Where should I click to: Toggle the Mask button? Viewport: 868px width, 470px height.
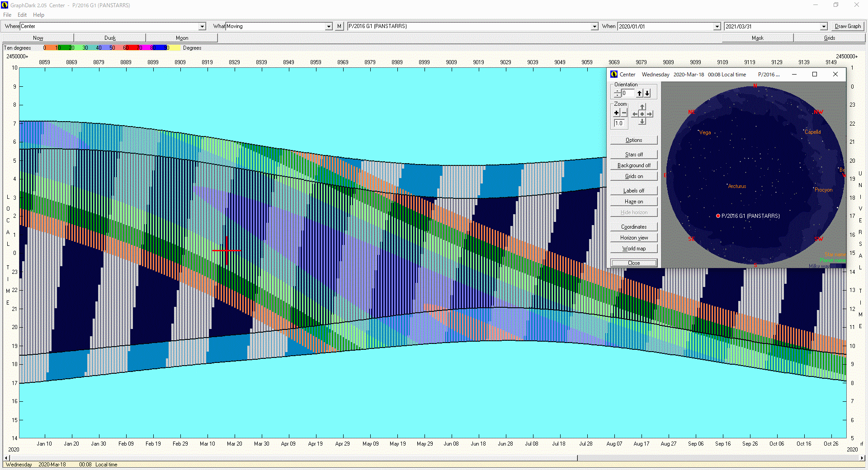click(x=757, y=38)
